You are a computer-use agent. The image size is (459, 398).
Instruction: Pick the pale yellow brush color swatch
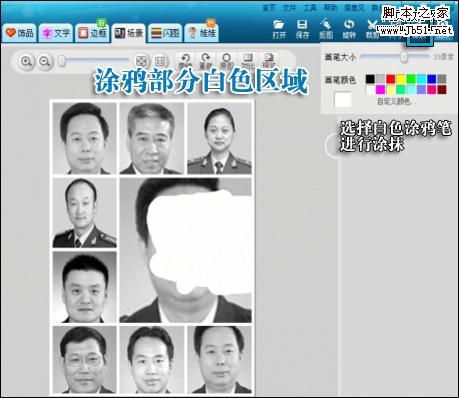391,89
